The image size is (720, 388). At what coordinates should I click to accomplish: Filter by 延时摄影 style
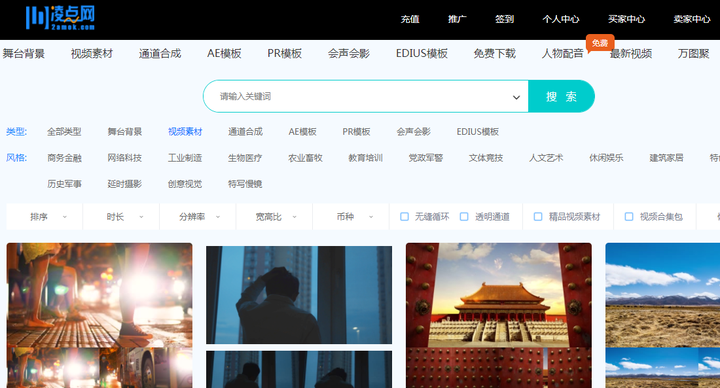[x=125, y=184]
